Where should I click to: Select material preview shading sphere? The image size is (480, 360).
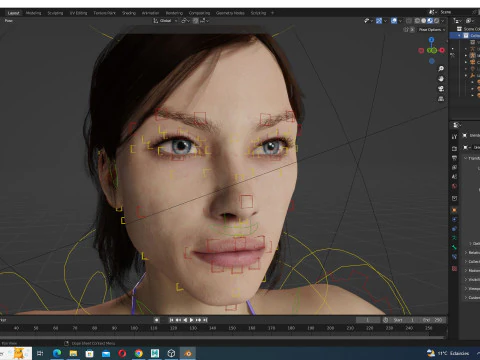coord(430,21)
